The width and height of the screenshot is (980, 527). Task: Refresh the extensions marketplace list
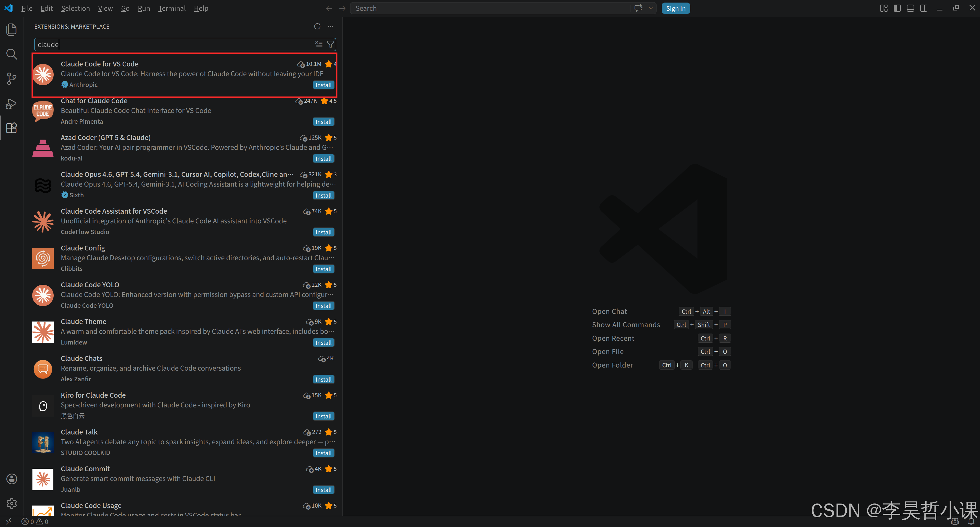click(317, 26)
